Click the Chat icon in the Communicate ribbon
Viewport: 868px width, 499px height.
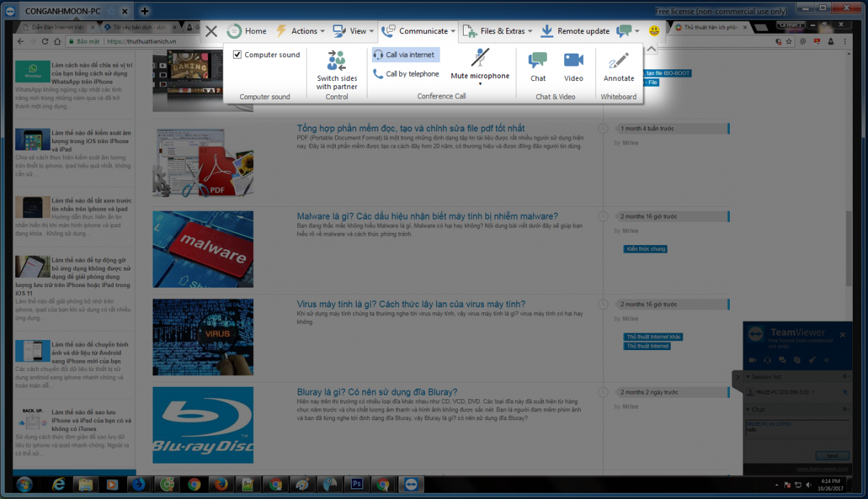tap(537, 67)
